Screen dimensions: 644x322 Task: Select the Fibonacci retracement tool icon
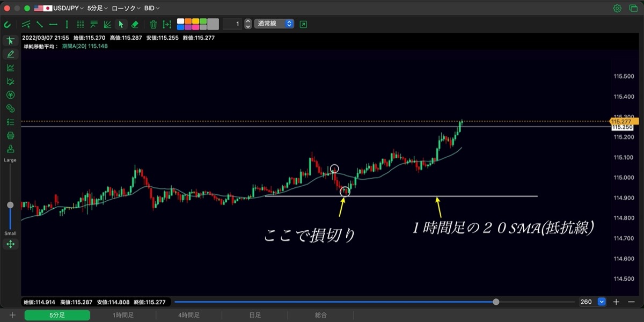tap(94, 24)
